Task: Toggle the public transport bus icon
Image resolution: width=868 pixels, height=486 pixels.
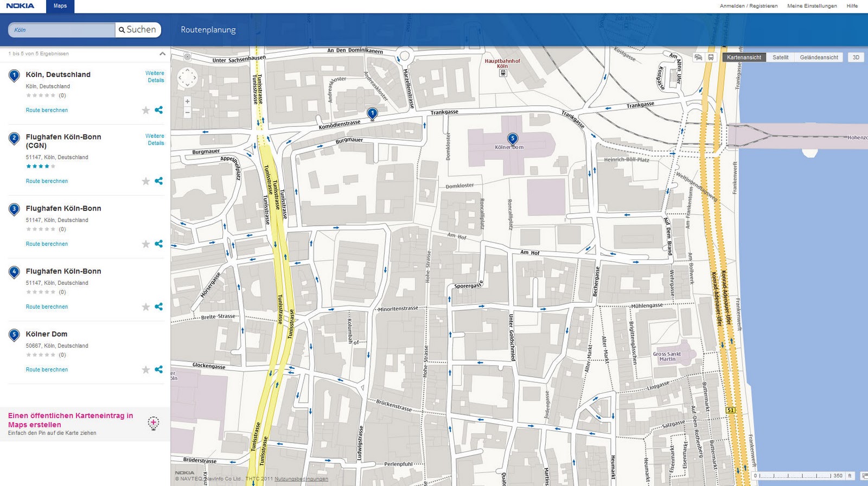Action: (x=711, y=57)
